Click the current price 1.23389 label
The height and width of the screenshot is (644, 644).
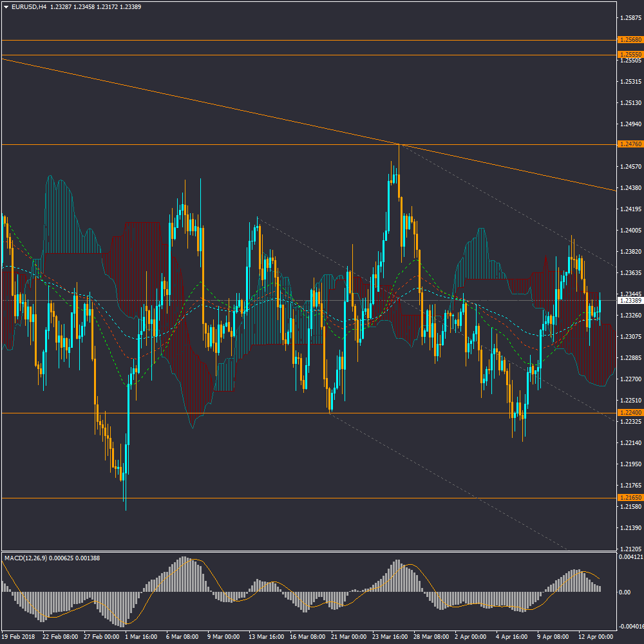(x=629, y=300)
